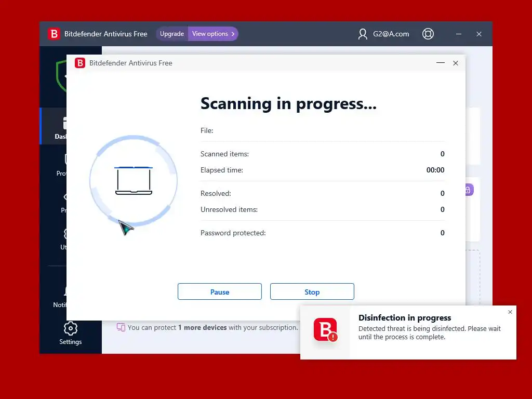This screenshot has width=532, height=399.
Task: Click the Bitdefender logo in scan dialog
Action: pos(79,63)
